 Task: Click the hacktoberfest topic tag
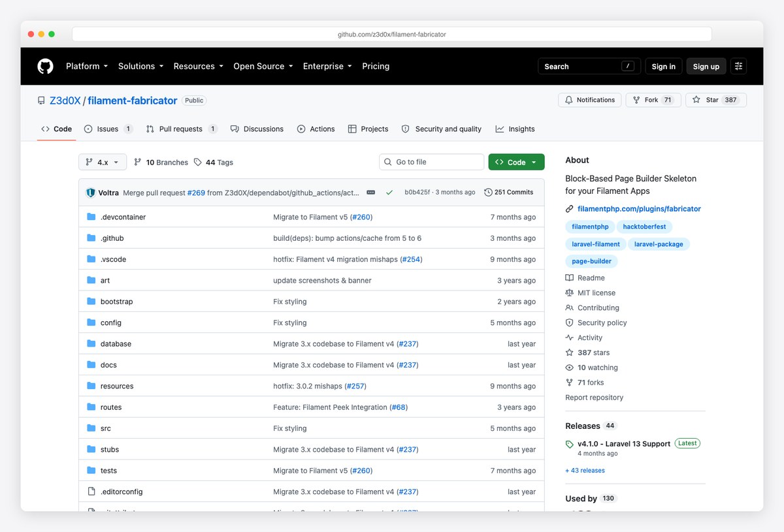tap(644, 227)
